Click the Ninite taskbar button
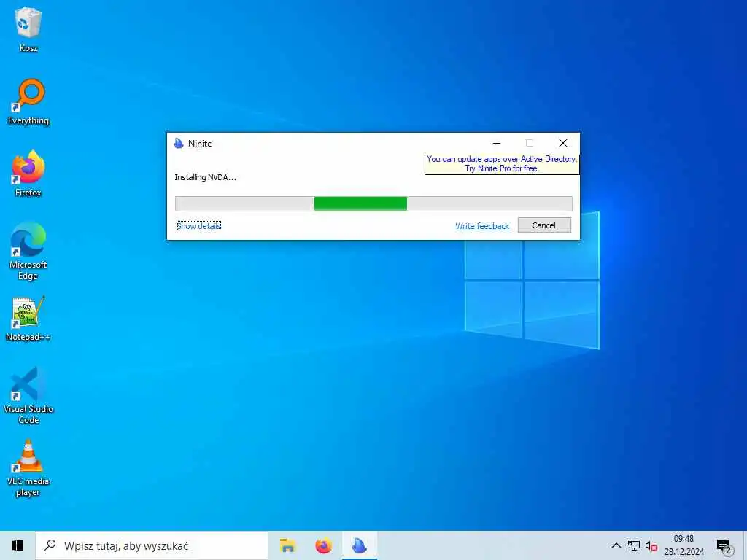Screen dimensions: 747x560 [x=359, y=545]
